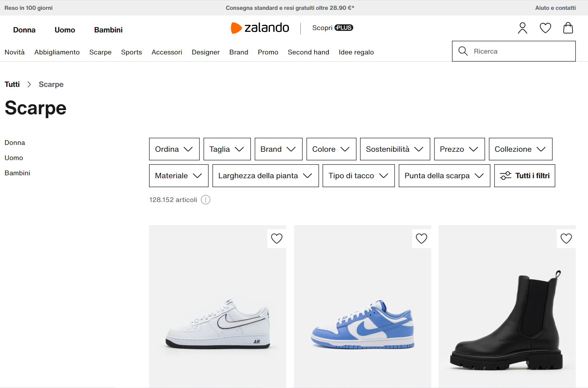
Task: Go to Tutti breadcrumb
Action: [12, 84]
